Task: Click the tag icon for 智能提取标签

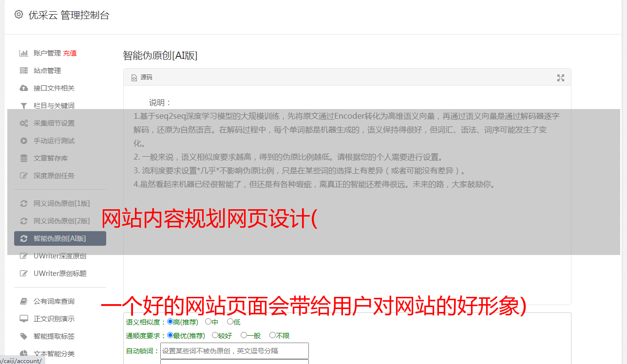Action: (23, 336)
